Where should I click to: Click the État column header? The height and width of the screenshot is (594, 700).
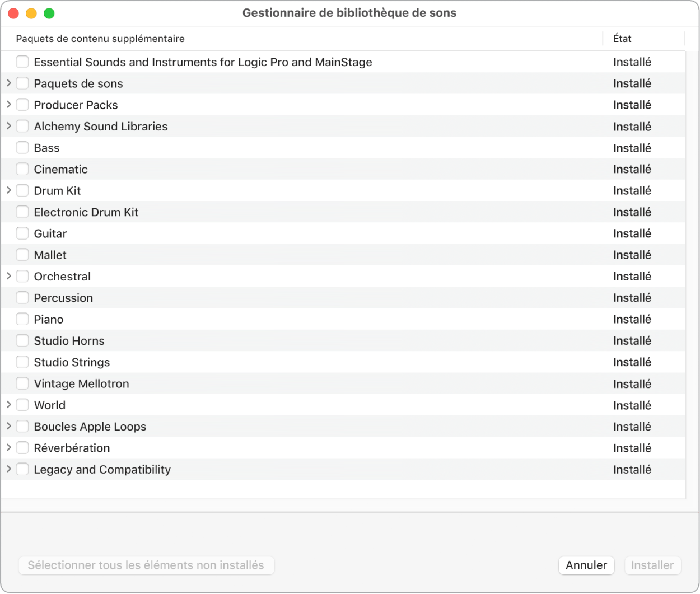(x=622, y=39)
